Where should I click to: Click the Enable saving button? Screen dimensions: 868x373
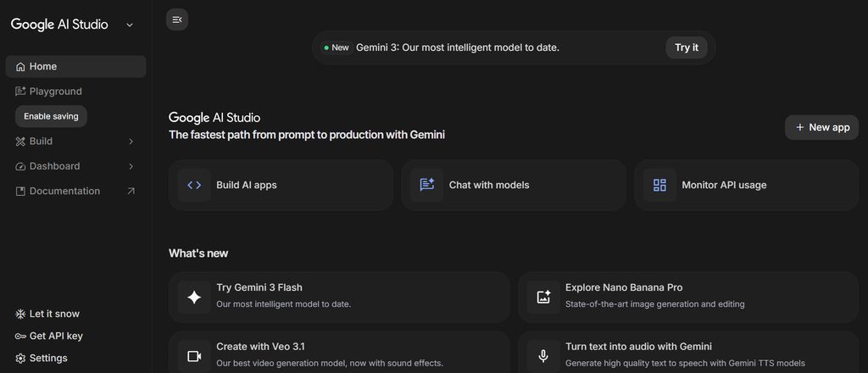tap(51, 116)
